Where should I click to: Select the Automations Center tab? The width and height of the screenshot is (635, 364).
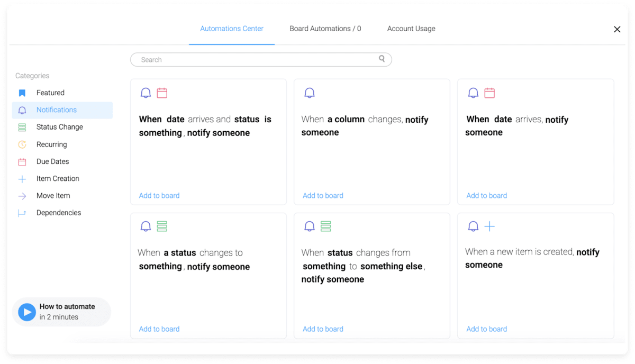pos(232,29)
